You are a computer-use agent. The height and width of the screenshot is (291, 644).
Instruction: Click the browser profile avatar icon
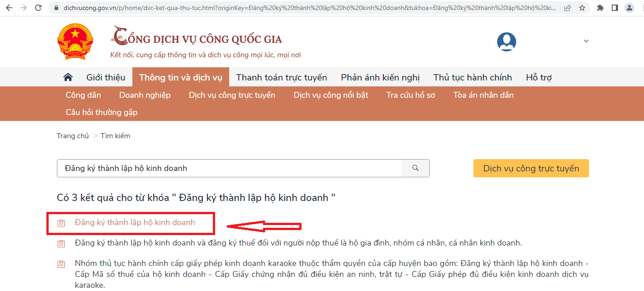pos(629,7)
